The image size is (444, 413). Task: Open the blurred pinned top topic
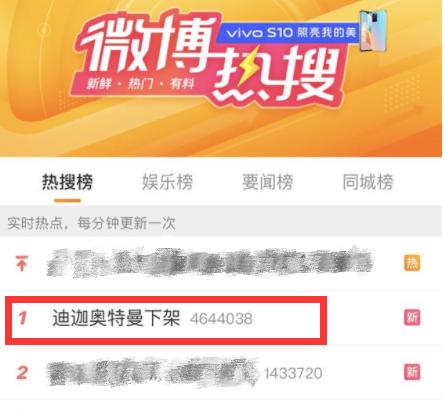(x=209, y=262)
